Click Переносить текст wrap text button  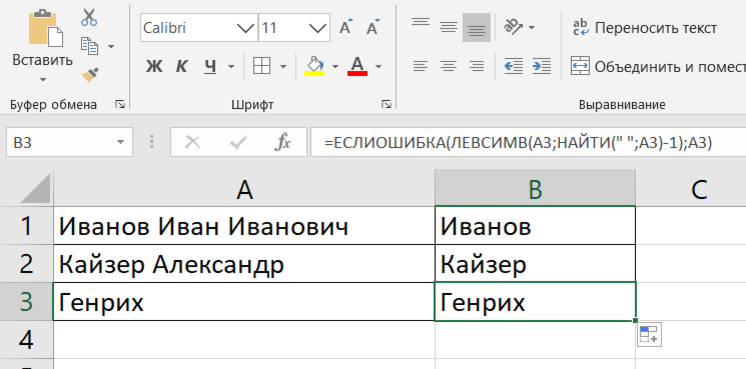645,28
